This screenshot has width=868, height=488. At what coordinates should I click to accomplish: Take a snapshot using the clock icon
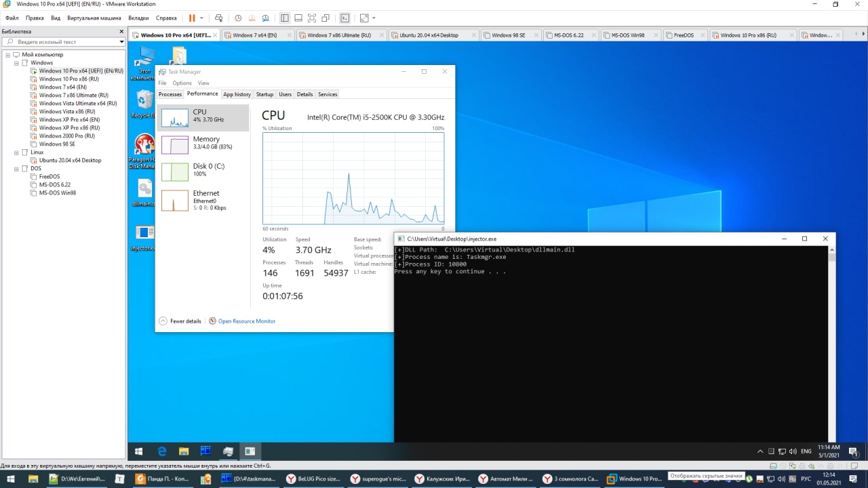(238, 18)
